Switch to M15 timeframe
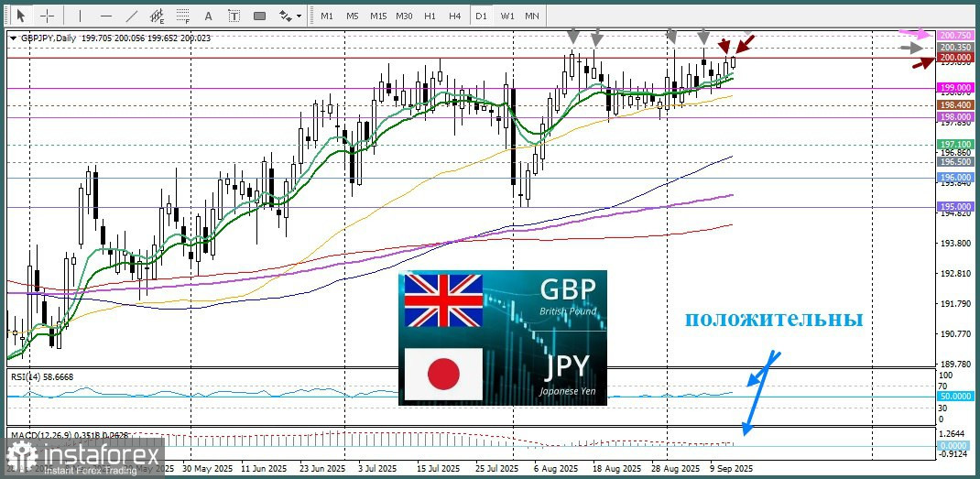 click(378, 16)
